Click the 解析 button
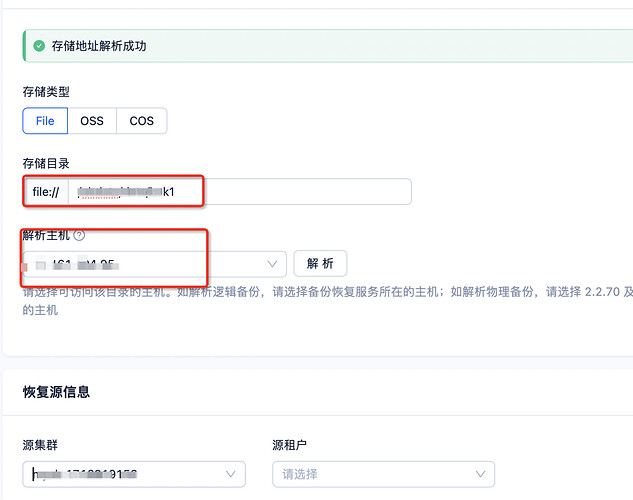 (320, 264)
